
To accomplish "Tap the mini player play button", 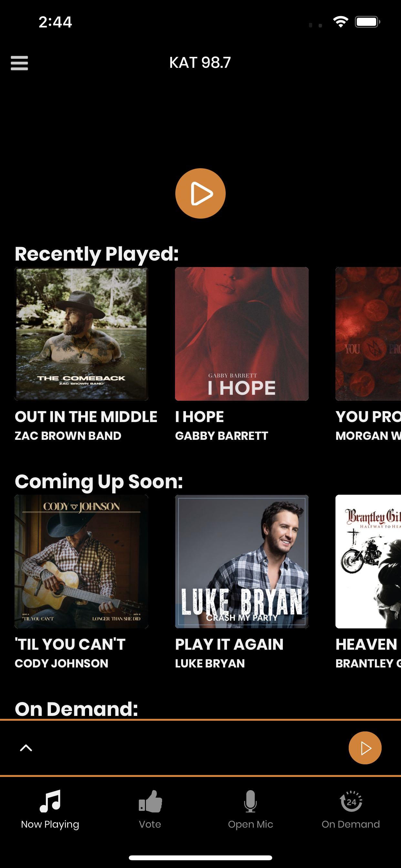I will pos(365,748).
